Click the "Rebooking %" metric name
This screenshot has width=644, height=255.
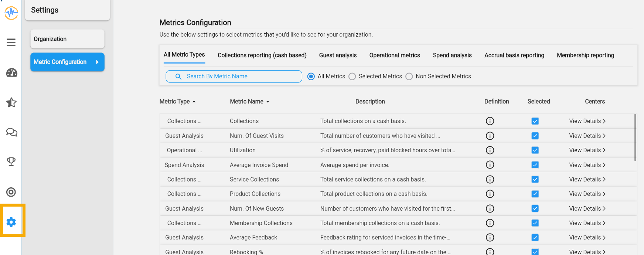[246, 252]
